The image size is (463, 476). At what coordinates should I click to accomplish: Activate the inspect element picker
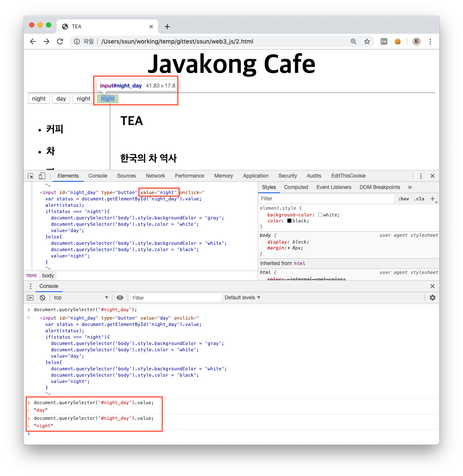click(31, 176)
